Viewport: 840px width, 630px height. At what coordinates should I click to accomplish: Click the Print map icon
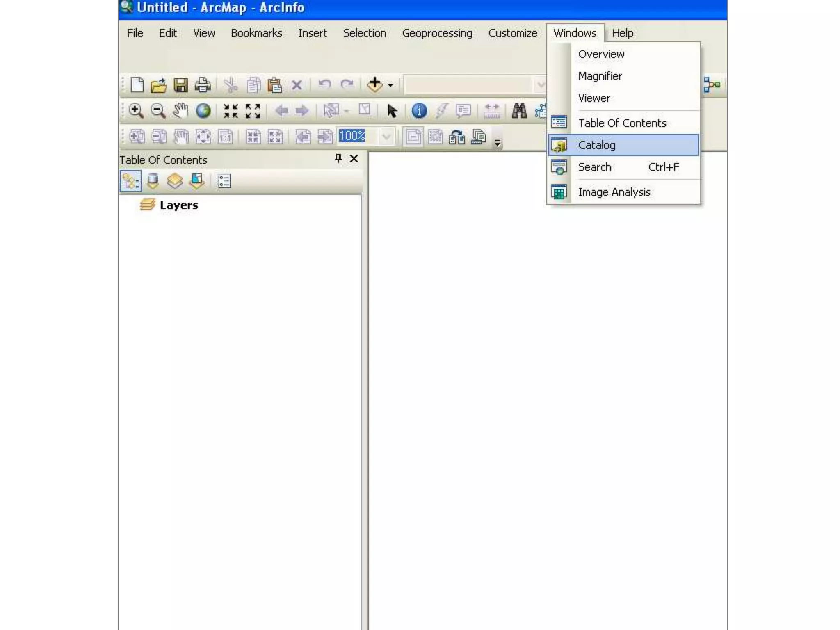click(203, 85)
